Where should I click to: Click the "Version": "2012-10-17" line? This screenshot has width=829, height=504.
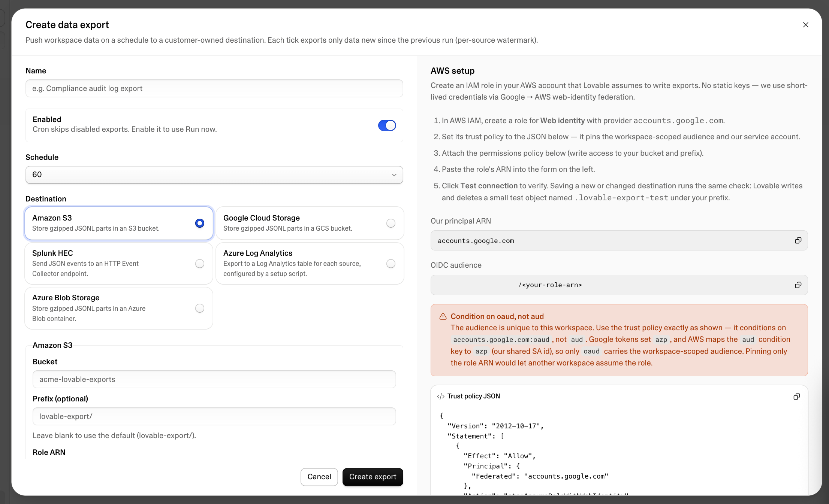point(495,426)
